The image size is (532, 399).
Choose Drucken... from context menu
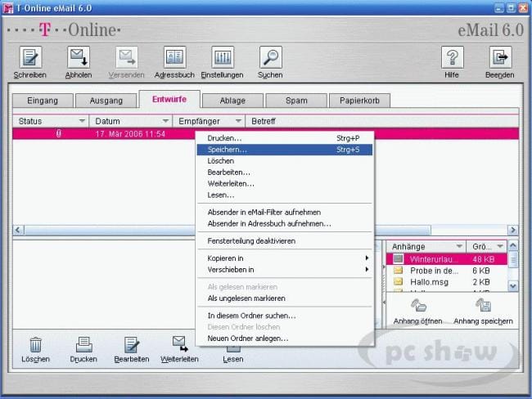click(x=285, y=138)
